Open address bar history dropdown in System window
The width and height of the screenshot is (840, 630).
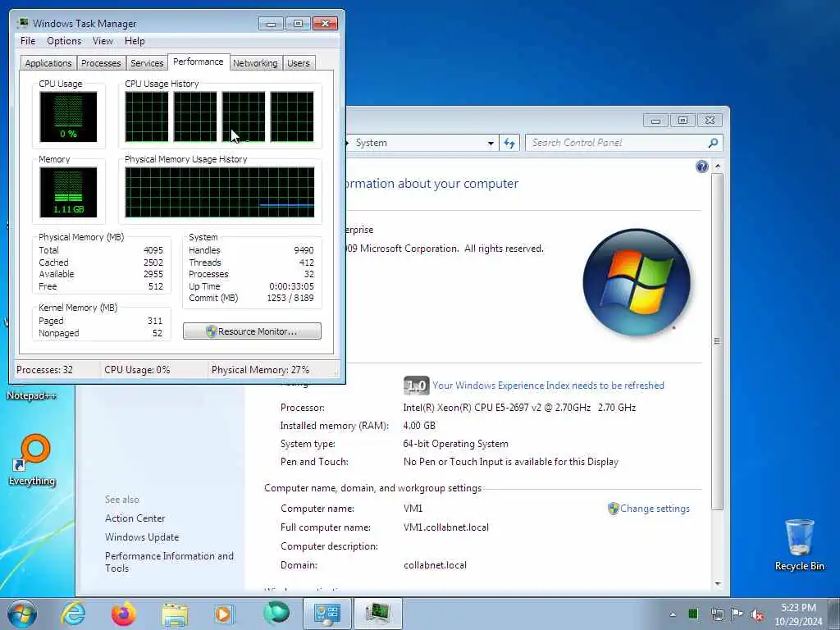[x=491, y=143]
